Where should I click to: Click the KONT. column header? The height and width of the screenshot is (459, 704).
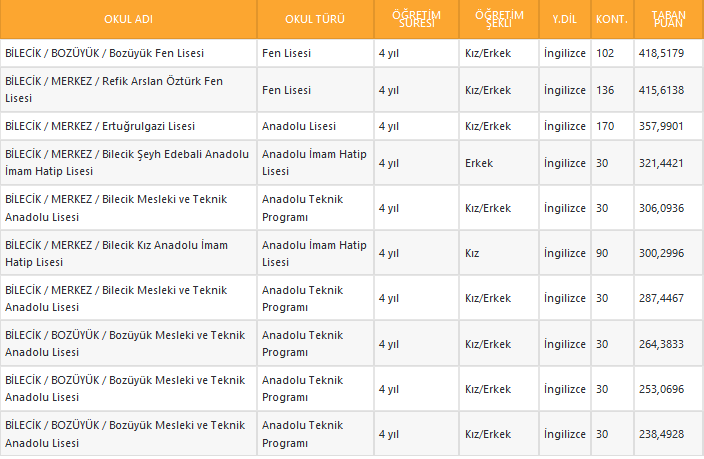611,19
